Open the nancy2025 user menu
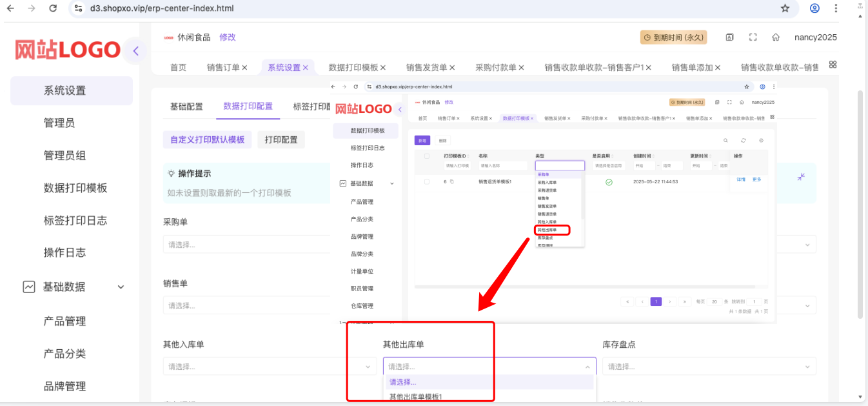Viewport: 868px width, 406px height. 815,37
